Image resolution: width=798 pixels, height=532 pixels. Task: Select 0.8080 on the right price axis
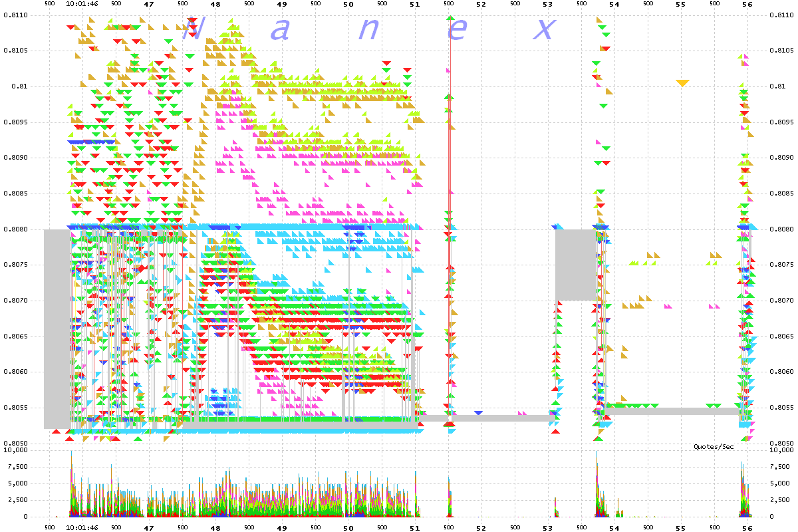click(780, 229)
